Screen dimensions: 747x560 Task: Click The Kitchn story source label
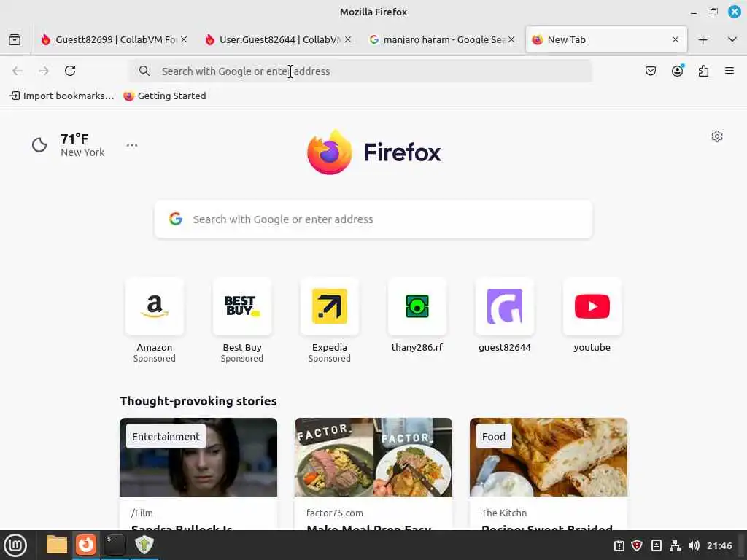pyautogui.click(x=504, y=513)
